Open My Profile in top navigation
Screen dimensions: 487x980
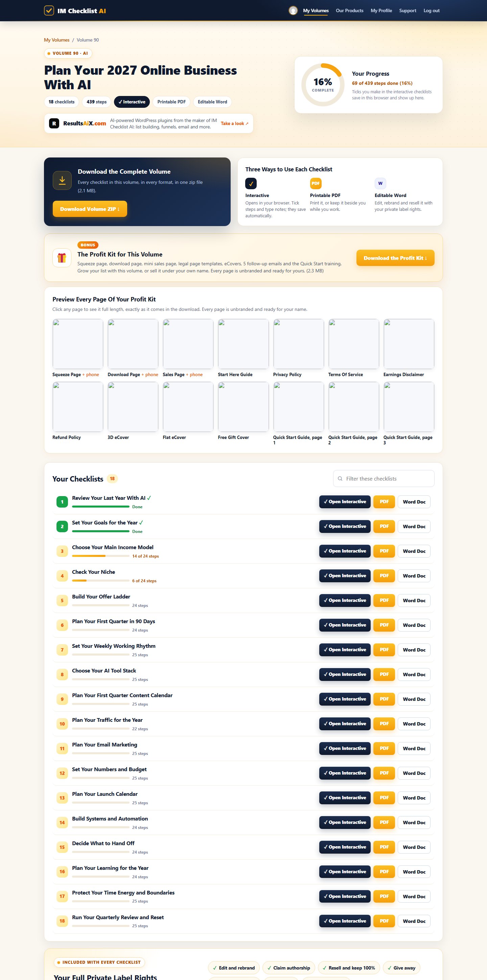click(x=381, y=11)
